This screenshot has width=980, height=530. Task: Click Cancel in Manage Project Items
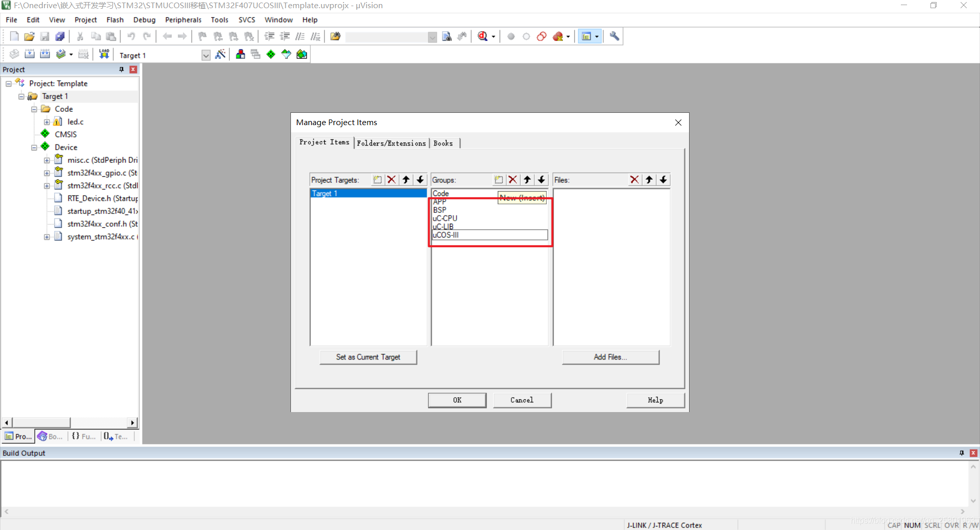[x=522, y=400]
